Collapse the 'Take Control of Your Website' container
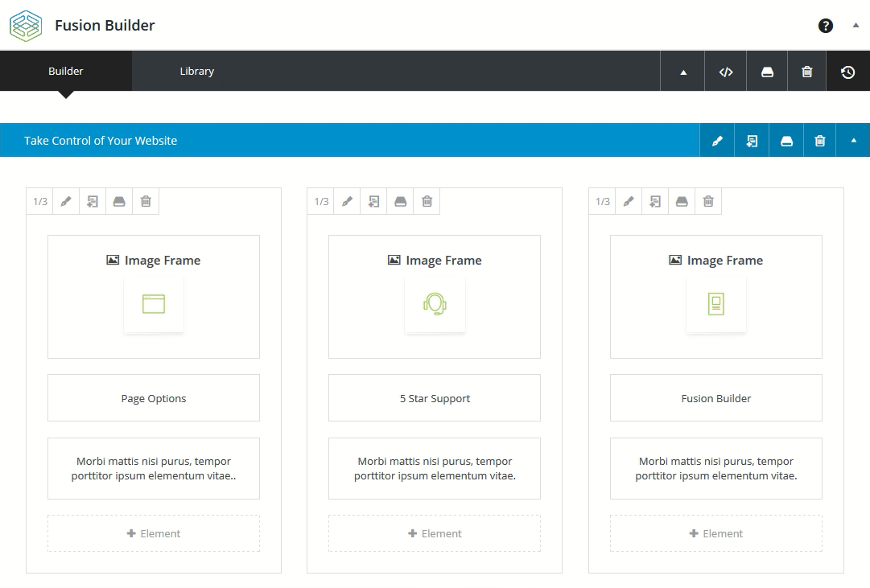Viewport: 870px width, 588px height. (853, 141)
